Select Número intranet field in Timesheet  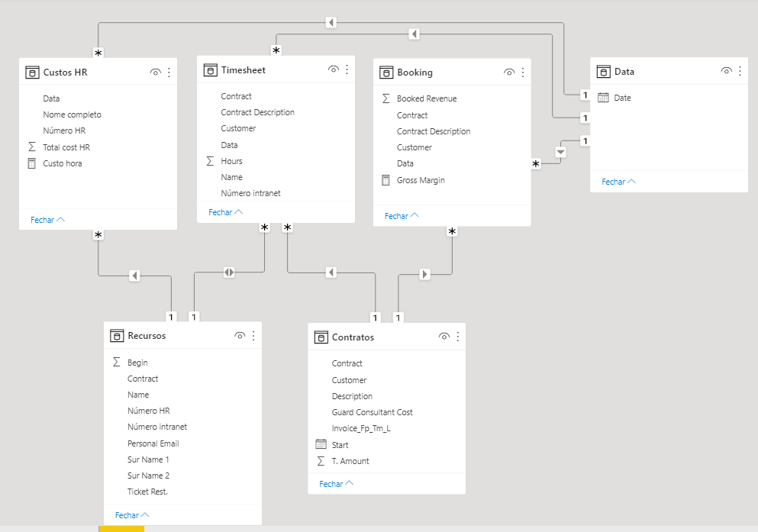[250, 193]
